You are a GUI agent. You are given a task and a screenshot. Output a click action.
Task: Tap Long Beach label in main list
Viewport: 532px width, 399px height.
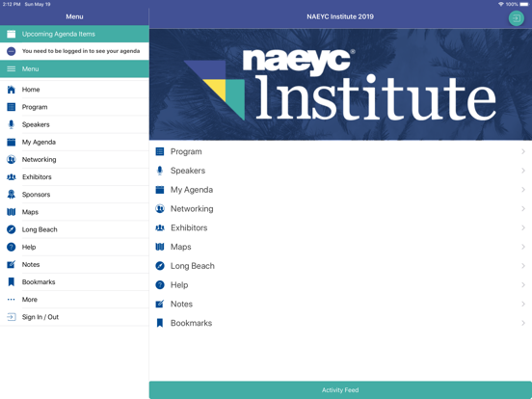coord(193,266)
